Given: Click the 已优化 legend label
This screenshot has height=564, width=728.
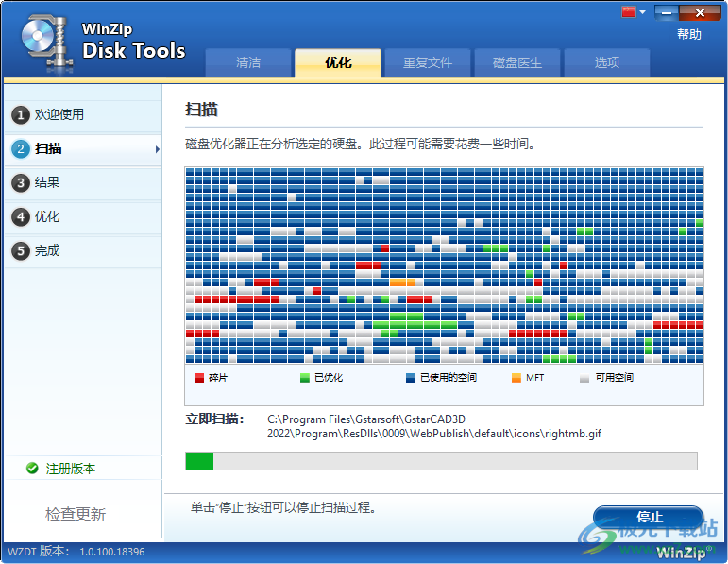Looking at the screenshot, I should (x=329, y=378).
